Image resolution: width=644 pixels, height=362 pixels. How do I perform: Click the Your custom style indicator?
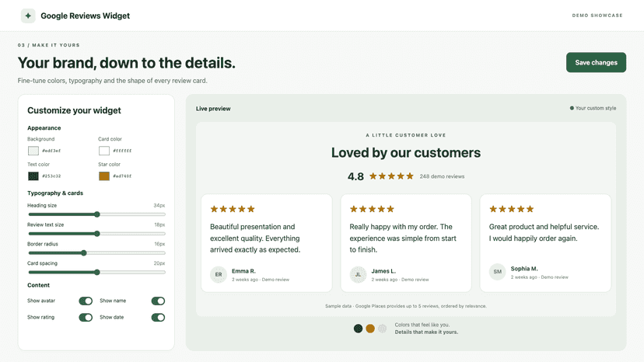coord(593,108)
